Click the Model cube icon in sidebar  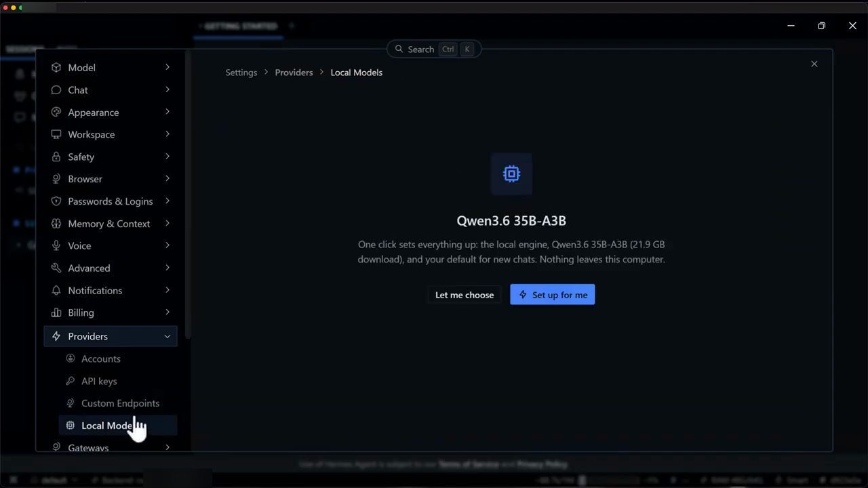56,68
